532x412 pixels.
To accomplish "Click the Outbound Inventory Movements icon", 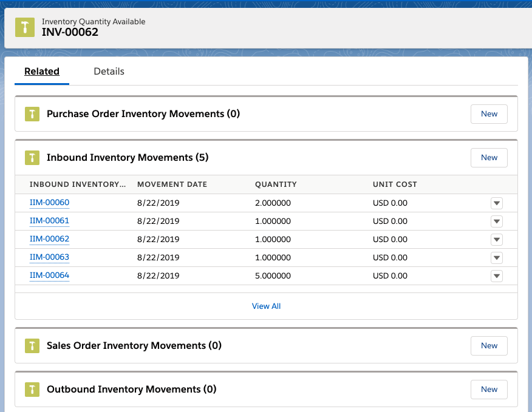I will click(32, 390).
